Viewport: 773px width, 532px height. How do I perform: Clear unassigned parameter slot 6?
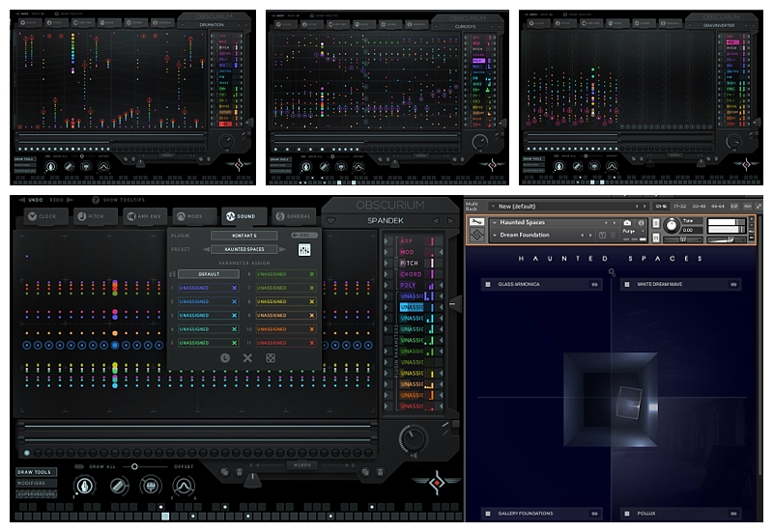[x=311, y=274]
